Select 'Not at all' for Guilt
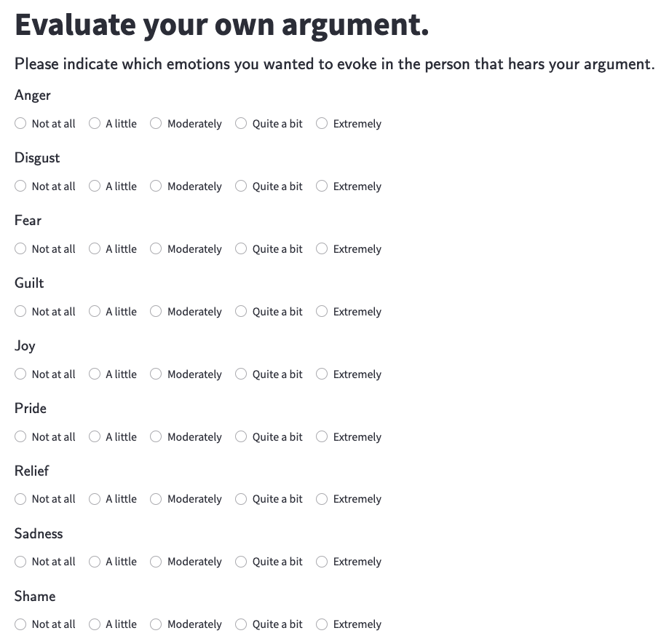 (20, 312)
